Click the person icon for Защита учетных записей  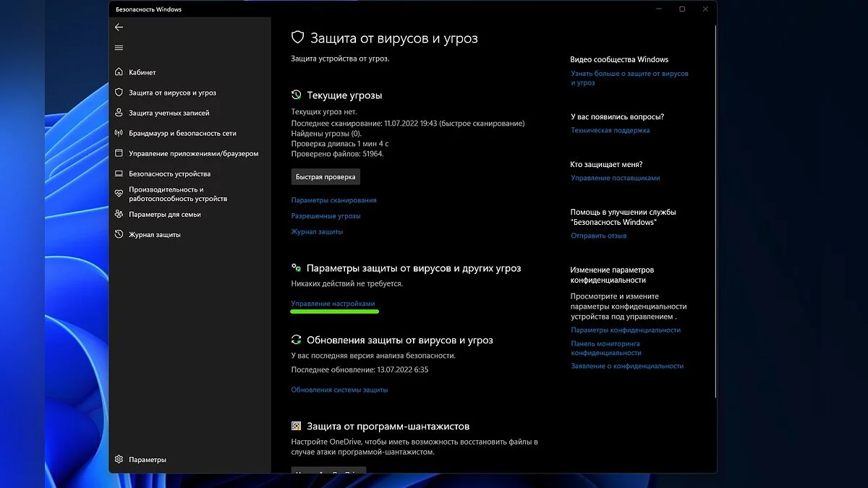tap(119, 113)
